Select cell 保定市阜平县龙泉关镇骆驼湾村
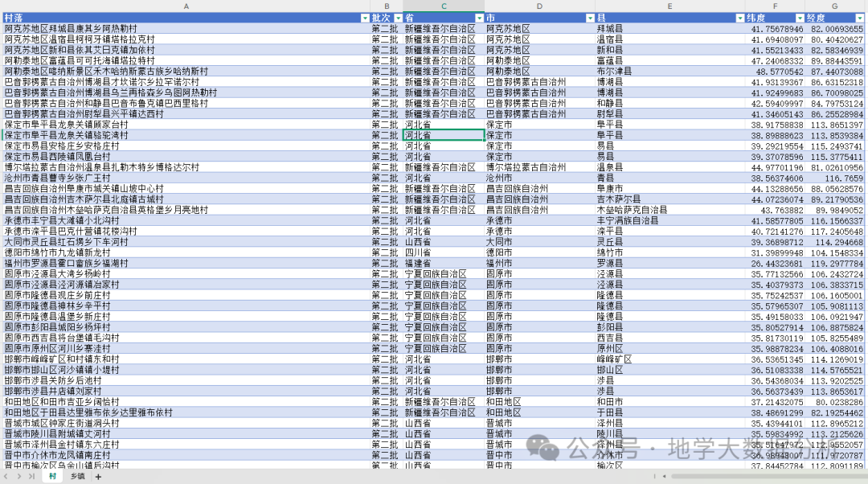The height and width of the screenshot is (484, 868). coord(186,135)
